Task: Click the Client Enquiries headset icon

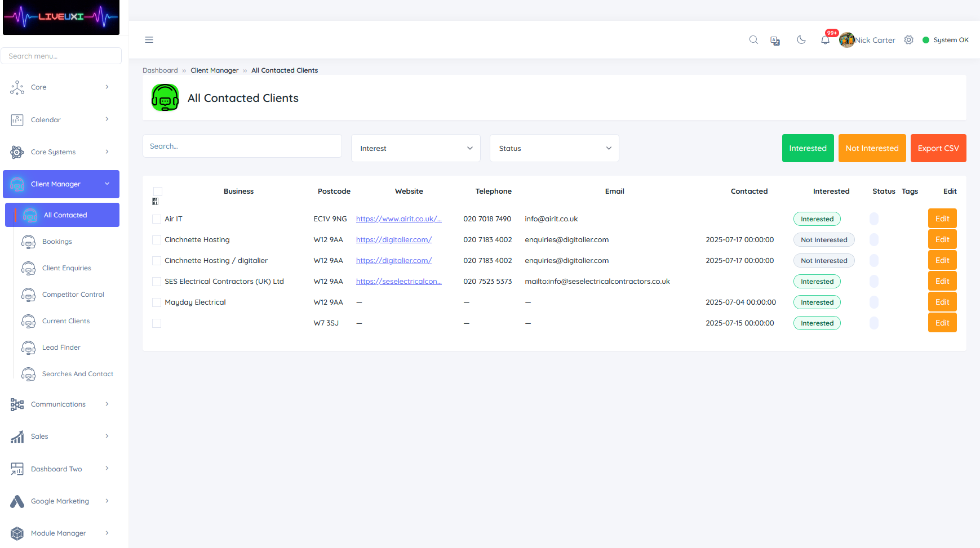Action: coord(28,268)
